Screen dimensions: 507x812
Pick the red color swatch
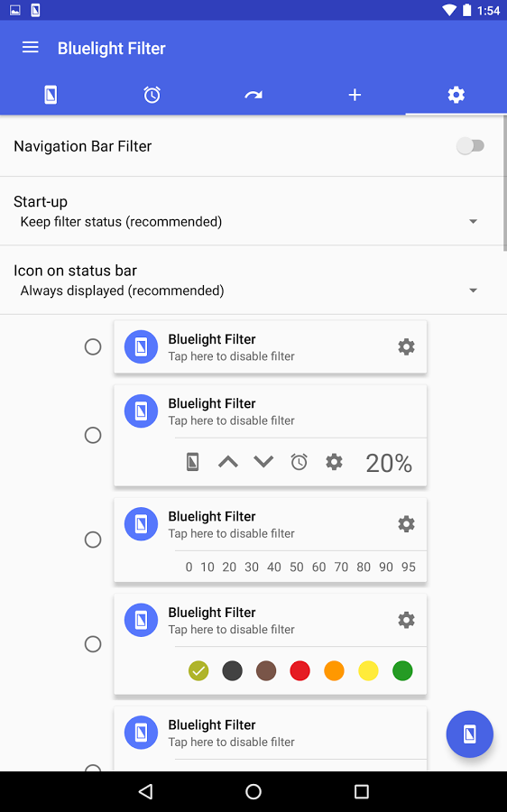tap(300, 670)
